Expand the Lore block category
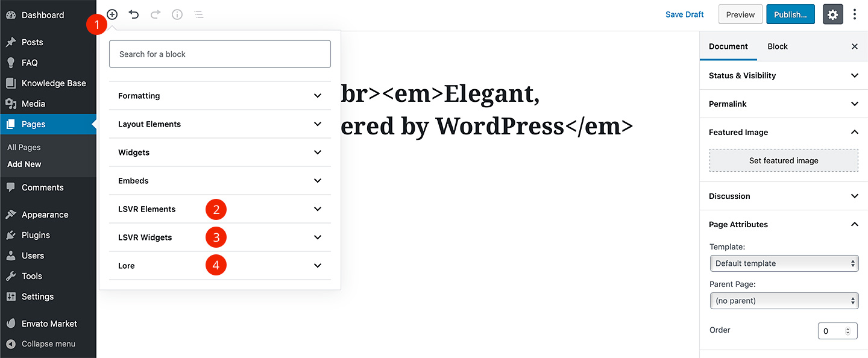The width and height of the screenshot is (868, 358). pos(220,266)
